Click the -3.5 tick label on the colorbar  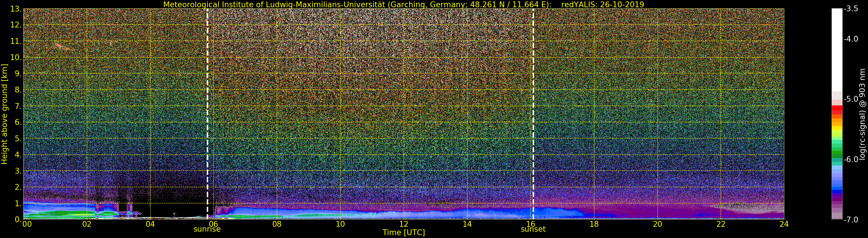click(x=851, y=9)
